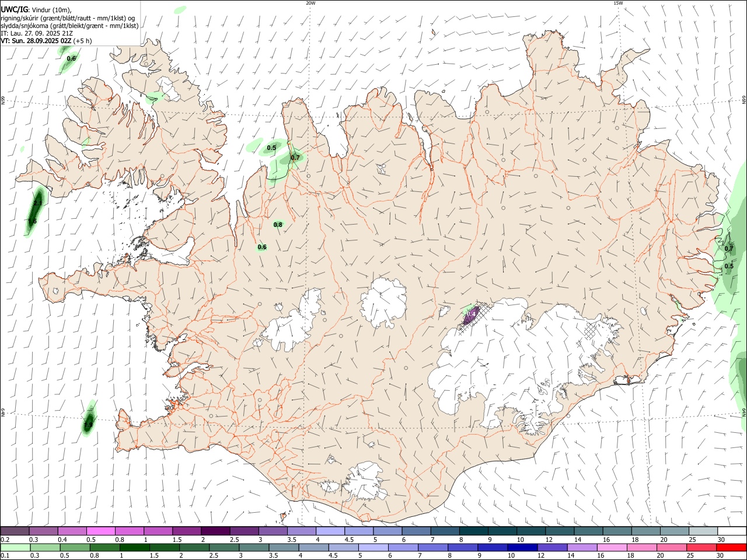This screenshot has height=560, width=747.
Task: Click the "1.6" rainfall value offshore
Action: 32,221
